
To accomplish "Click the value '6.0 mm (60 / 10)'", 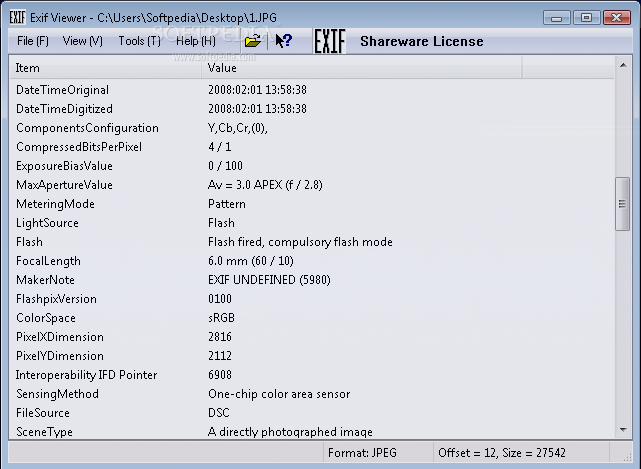I will [251, 261].
